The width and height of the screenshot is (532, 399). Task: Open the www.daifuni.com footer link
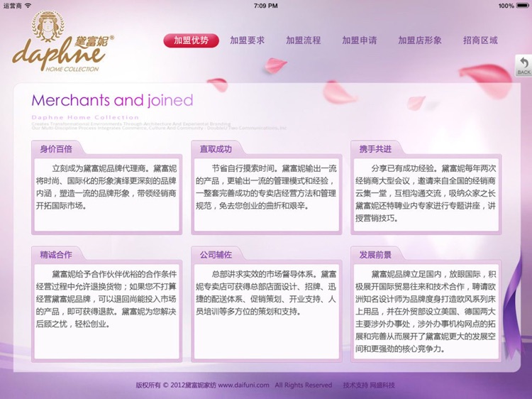(x=243, y=385)
